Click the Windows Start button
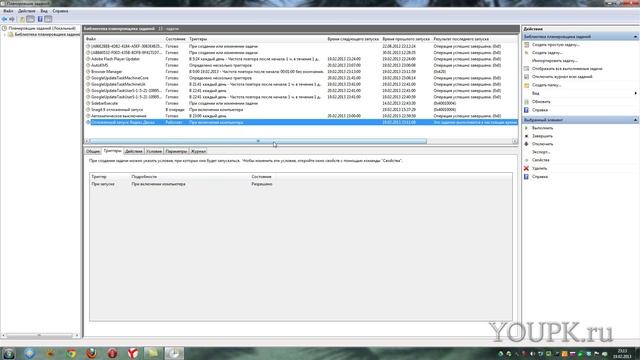This screenshot has height=360, width=640. pos(9,353)
